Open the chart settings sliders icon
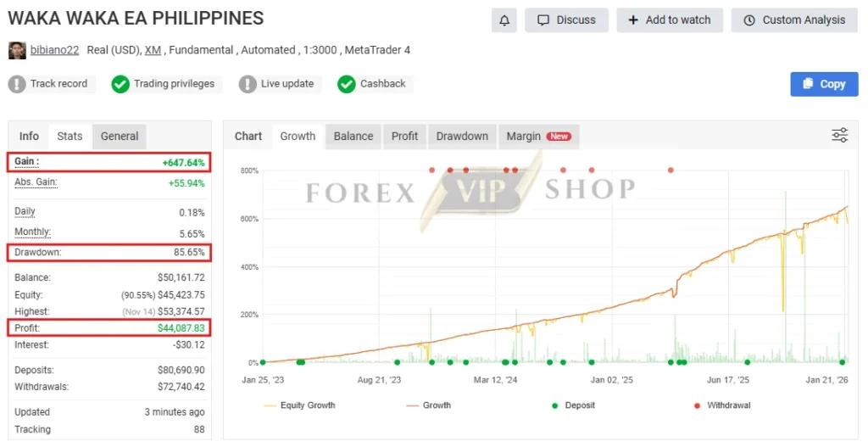 pyautogui.click(x=839, y=135)
